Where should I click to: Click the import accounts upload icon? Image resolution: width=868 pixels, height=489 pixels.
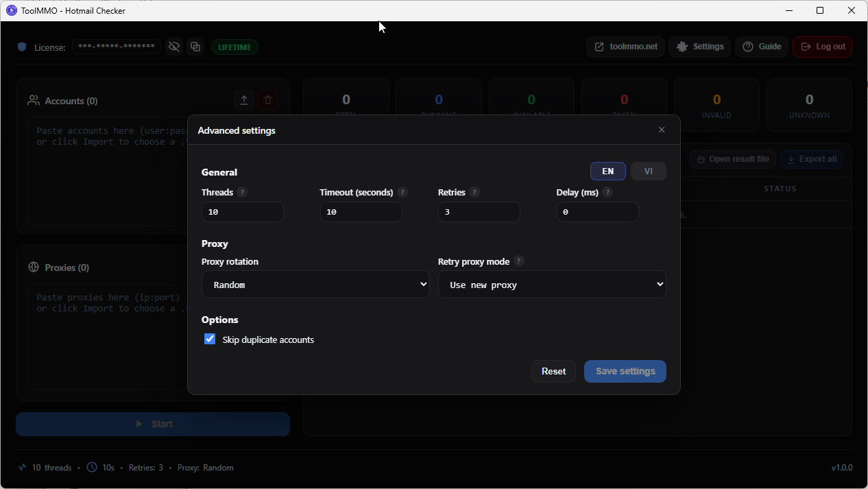click(243, 101)
